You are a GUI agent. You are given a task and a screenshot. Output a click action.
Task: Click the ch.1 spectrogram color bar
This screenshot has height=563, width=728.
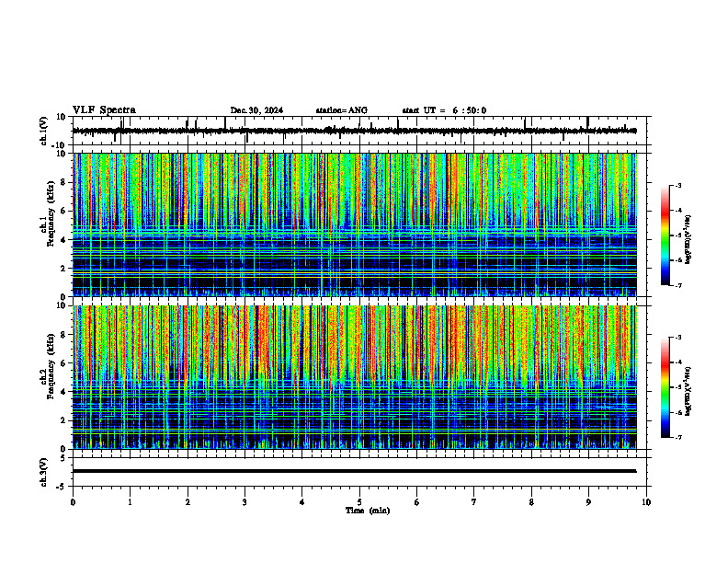665,236
